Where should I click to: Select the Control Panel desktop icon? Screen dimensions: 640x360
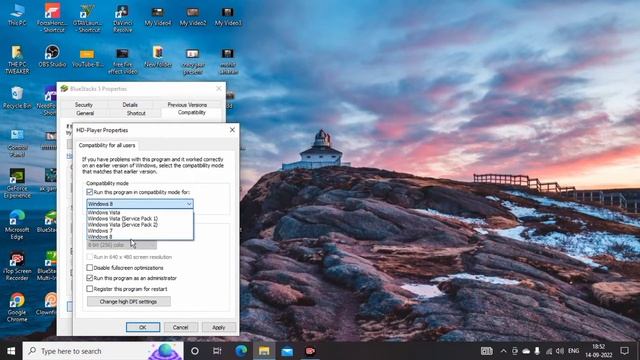tap(17, 143)
